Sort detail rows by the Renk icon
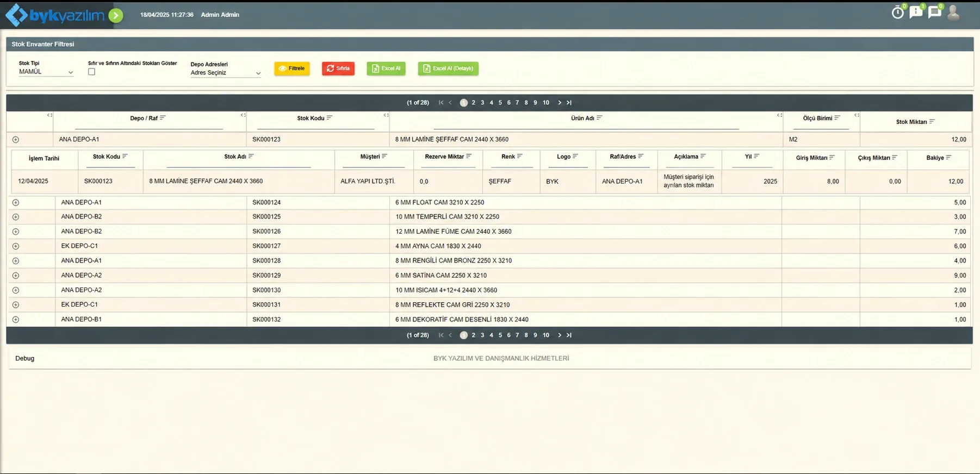 coord(519,156)
